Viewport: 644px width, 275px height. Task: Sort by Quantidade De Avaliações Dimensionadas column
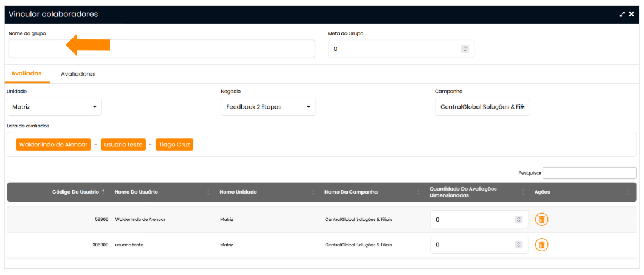tap(463, 192)
